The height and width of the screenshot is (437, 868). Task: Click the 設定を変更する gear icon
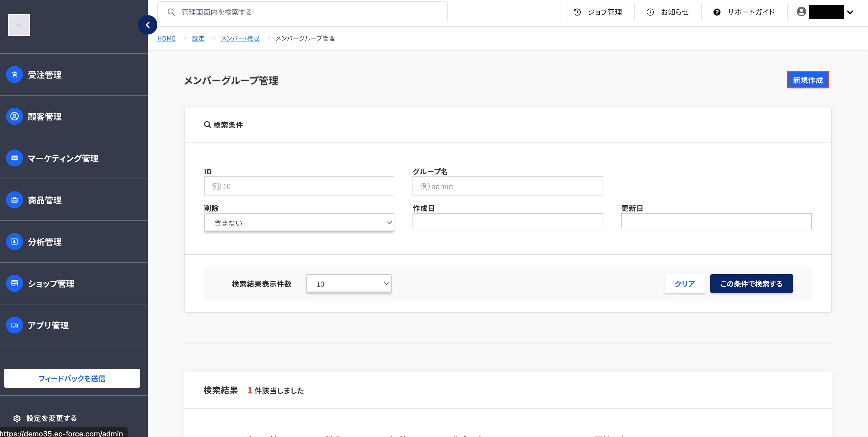click(17, 418)
